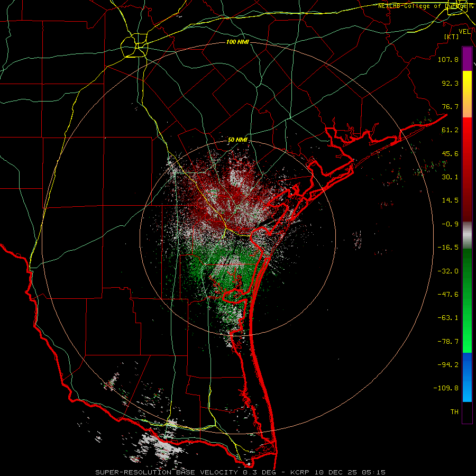Click the -109.8 velocity scale value
Viewport: 476px width, 476px height.
(x=446, y=388)
